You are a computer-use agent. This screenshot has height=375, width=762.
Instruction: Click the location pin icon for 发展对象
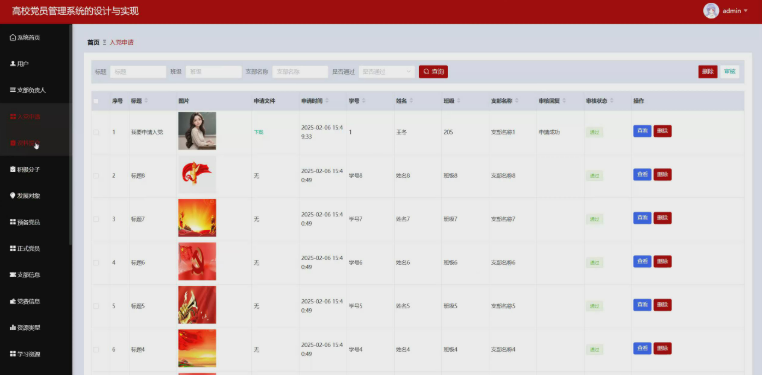[x=13, y=196]
